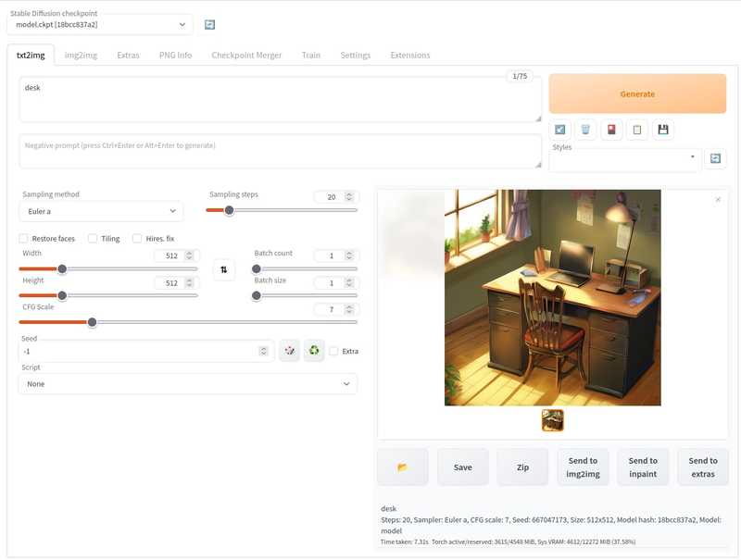Click the Batch count number field
This screenshot has height=560, width=741.
(x=336, y=255)
